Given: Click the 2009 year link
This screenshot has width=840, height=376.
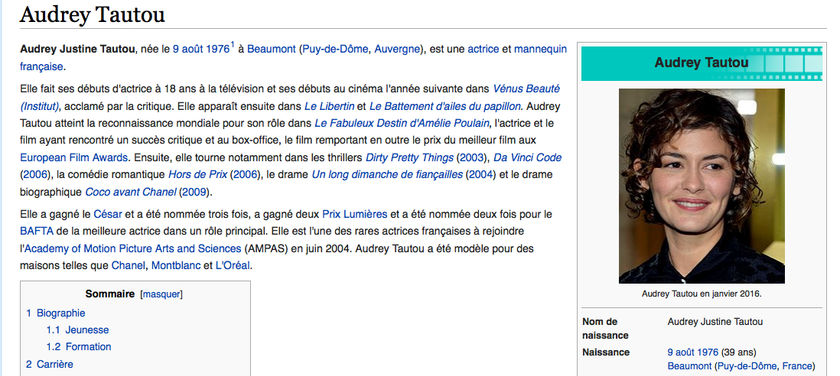Looking at the screenshot, I should click(x=193, y=192).
